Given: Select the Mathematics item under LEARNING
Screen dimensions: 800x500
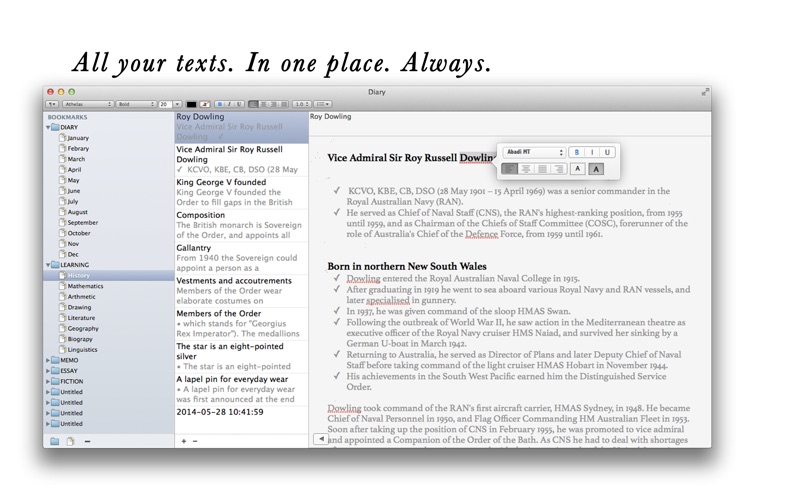Looking at the screenshot, I should 85,286.
